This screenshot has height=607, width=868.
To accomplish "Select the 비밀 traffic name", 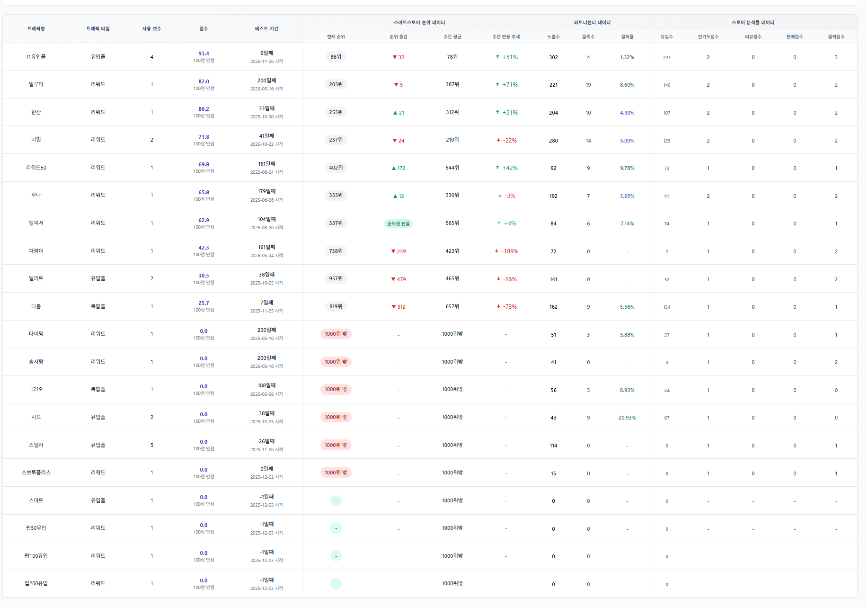I will 36,140.
